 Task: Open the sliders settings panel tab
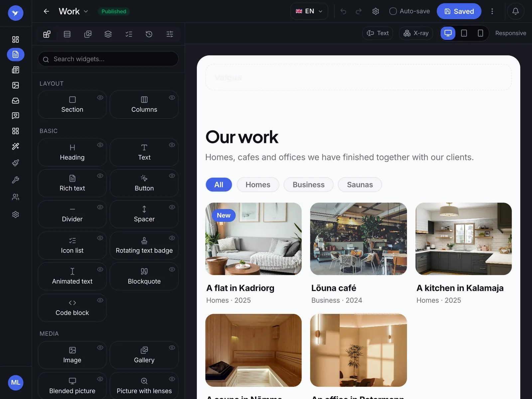point(170,34)
